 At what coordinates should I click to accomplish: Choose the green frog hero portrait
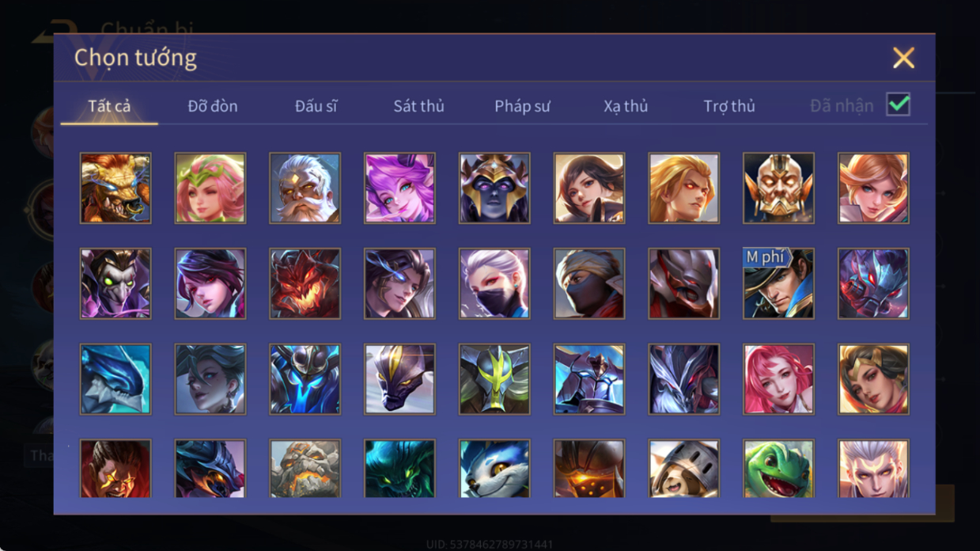coord(778,469)
